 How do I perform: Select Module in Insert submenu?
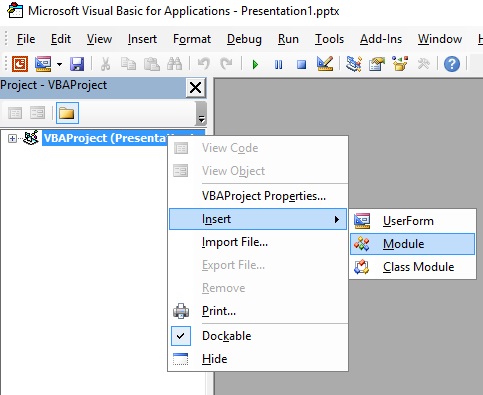click(412, 244)
